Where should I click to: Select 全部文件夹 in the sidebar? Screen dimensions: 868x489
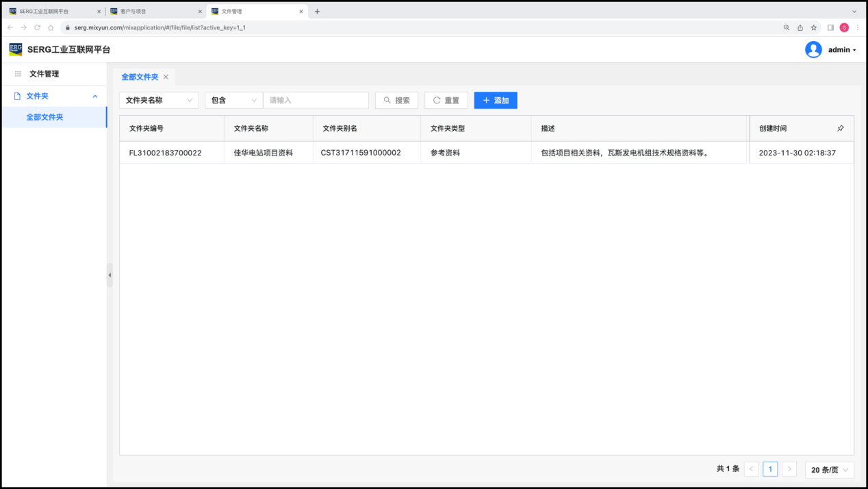click(44, 117)
